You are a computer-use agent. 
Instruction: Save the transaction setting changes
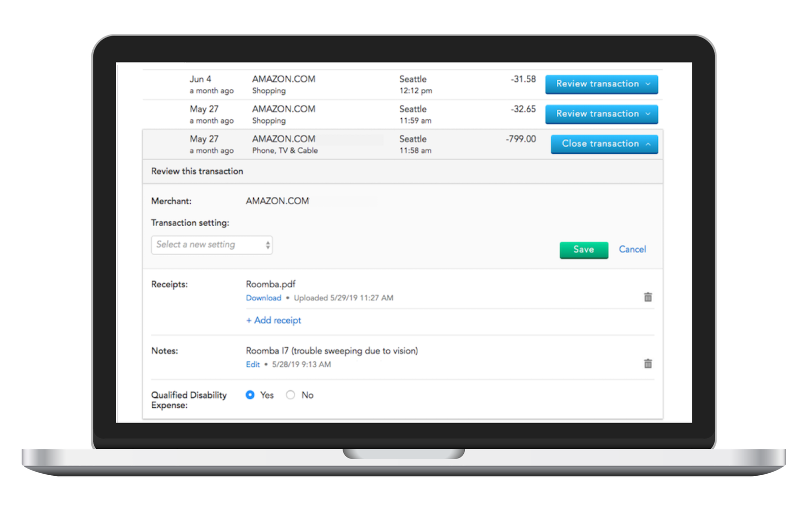(x=584, y=250)
